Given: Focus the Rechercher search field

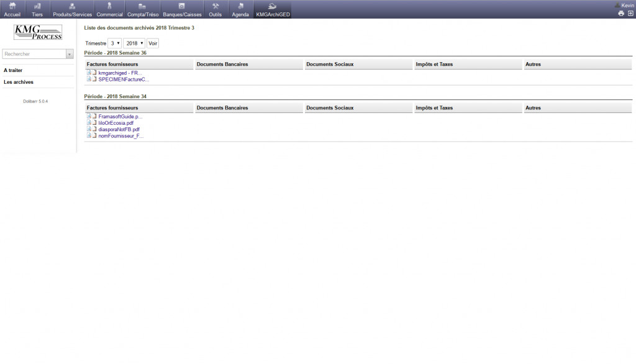Looking at the screenshot, I should coord(34,54).
